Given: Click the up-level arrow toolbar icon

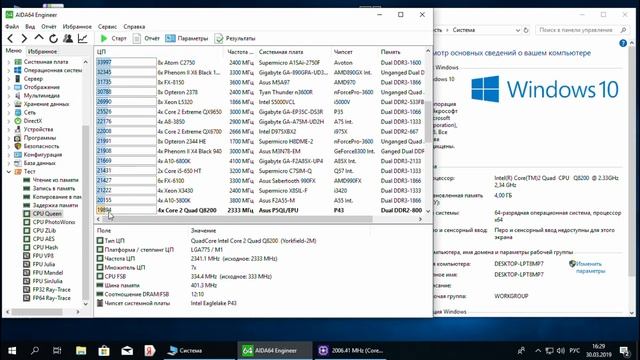Looking at the screenshot, I should (39, 38).
